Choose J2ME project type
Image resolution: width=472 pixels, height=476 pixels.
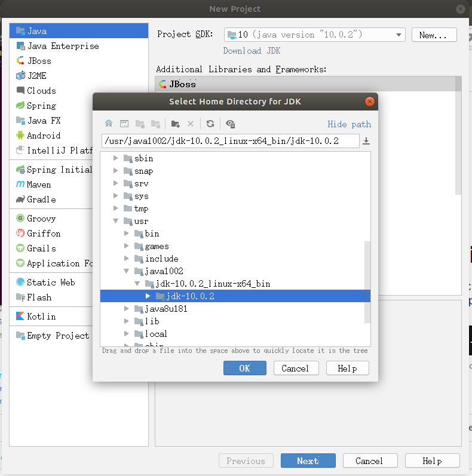[79, 76]
